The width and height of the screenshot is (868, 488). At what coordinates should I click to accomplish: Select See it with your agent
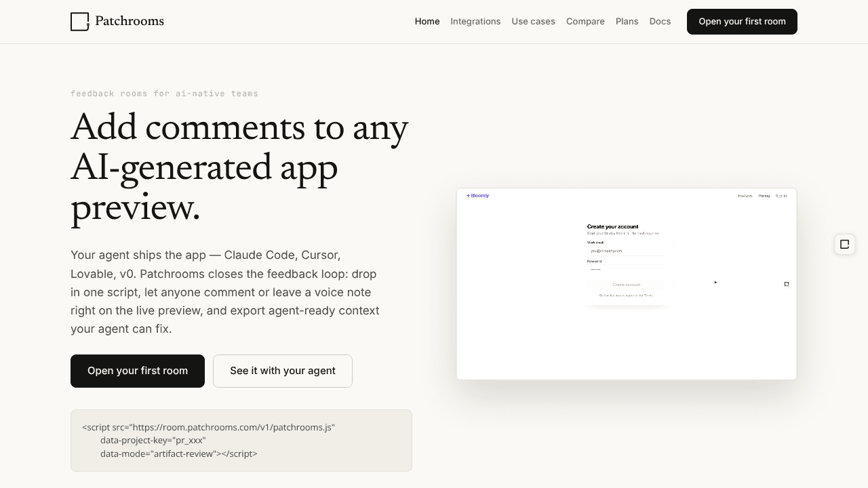[x=283, y=371]
